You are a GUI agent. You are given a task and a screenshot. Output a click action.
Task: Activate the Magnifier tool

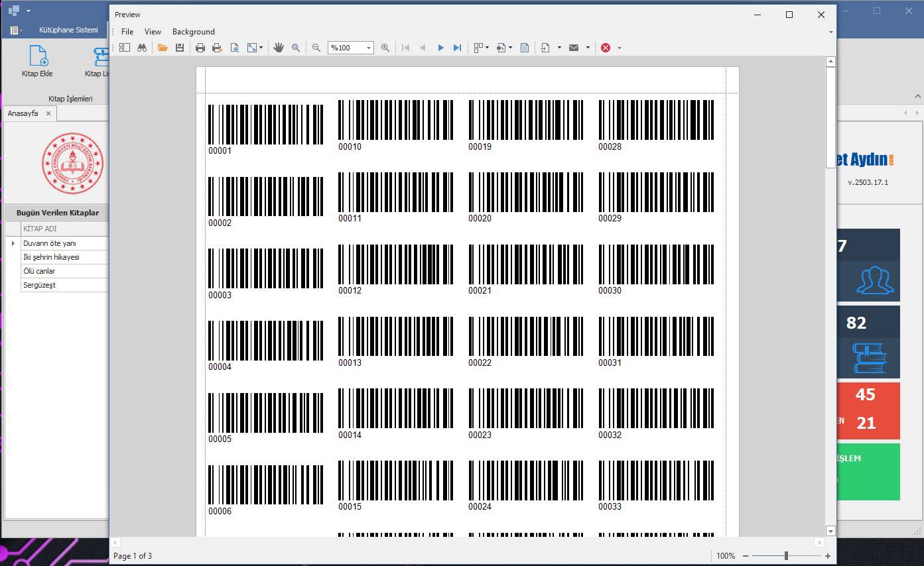(x=296, y=48)
